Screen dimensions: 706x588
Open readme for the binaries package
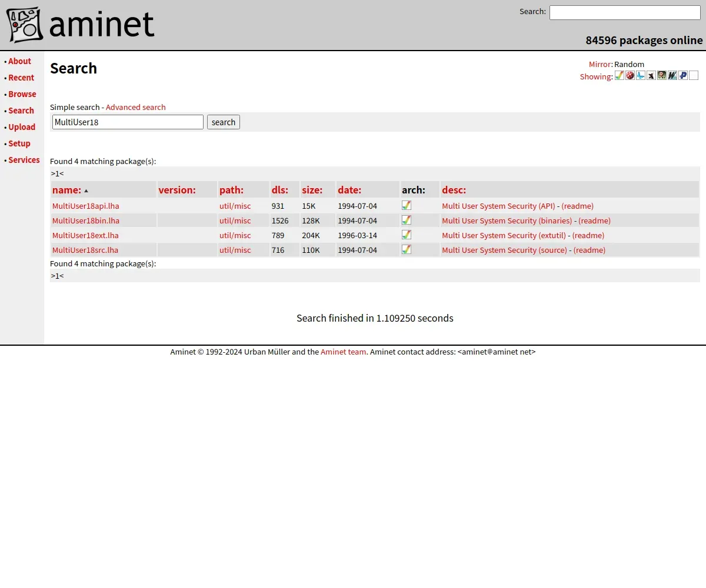(x=595, y=220)
